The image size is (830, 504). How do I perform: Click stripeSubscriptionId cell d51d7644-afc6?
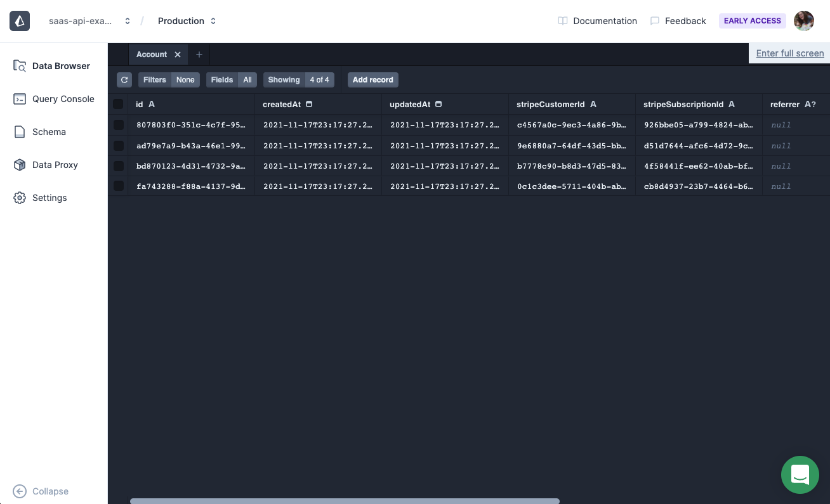click(x=699, y=146)
